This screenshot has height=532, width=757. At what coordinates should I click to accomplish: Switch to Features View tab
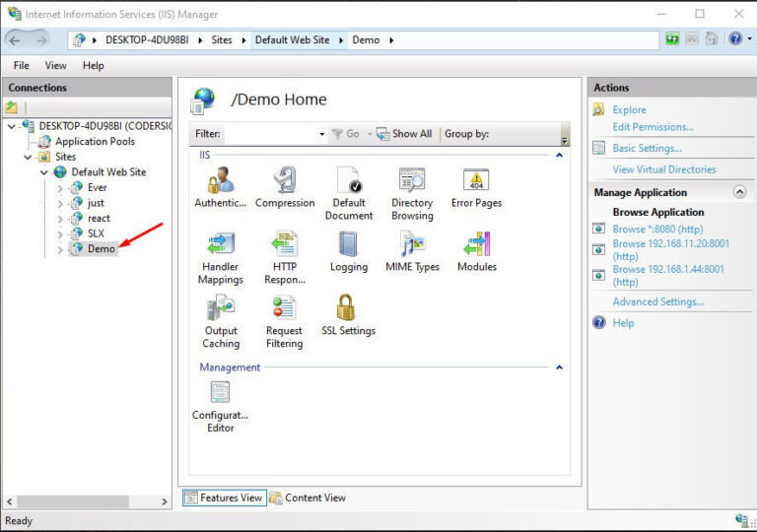click(x=225, y=498)
